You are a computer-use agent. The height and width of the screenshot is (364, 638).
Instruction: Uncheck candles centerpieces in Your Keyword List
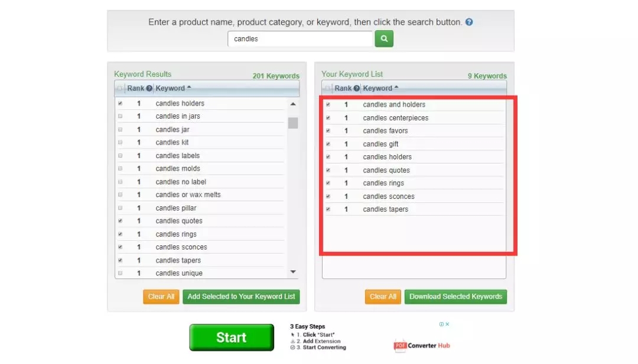328,118
